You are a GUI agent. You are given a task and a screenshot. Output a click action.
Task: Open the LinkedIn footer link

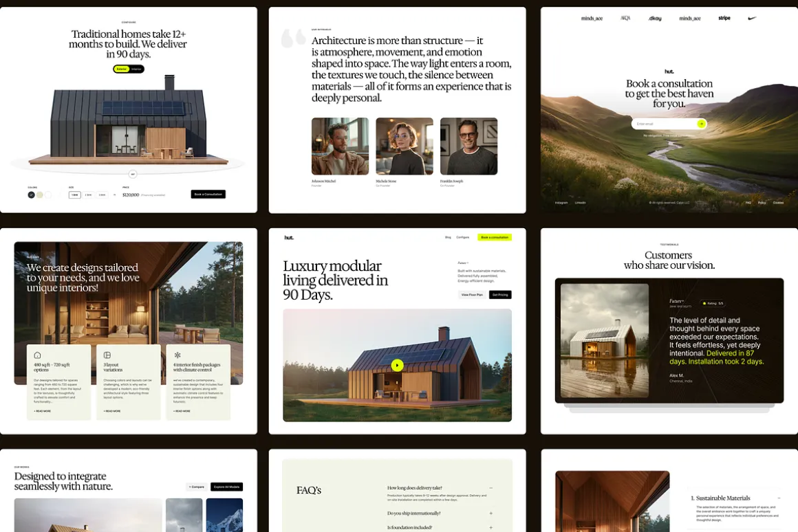[580, 203]
